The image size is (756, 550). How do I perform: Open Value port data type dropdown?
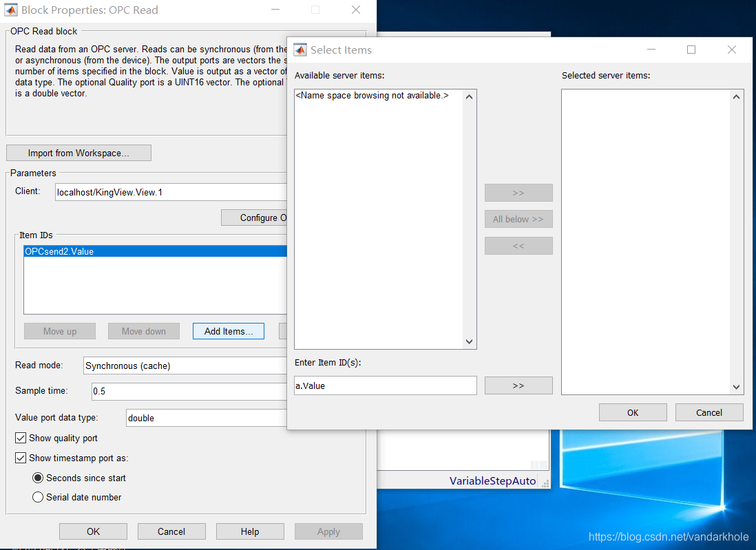(207, 418)
